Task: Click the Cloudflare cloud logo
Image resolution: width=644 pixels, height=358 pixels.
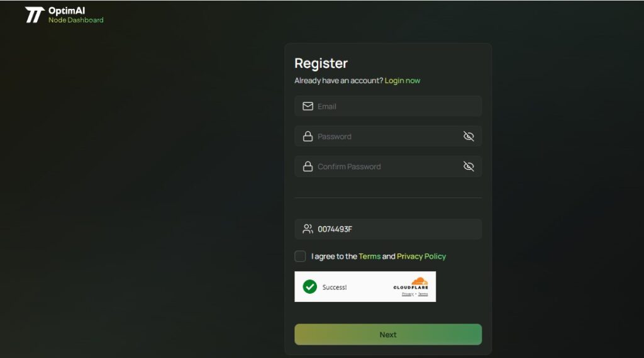Action: click(419, 281)
